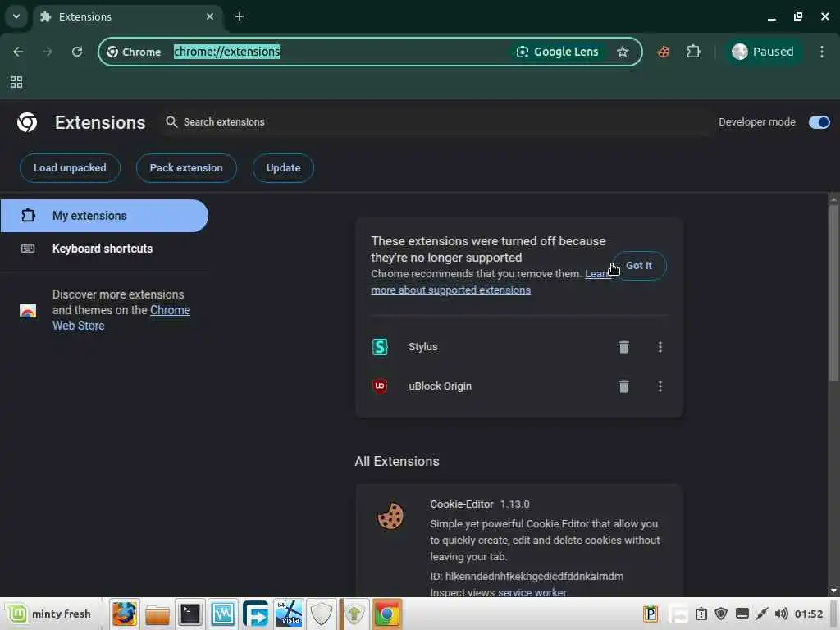Go back with the back arrow
The height and width of the screenshot is (630, 840).
[x=18, y=52]
